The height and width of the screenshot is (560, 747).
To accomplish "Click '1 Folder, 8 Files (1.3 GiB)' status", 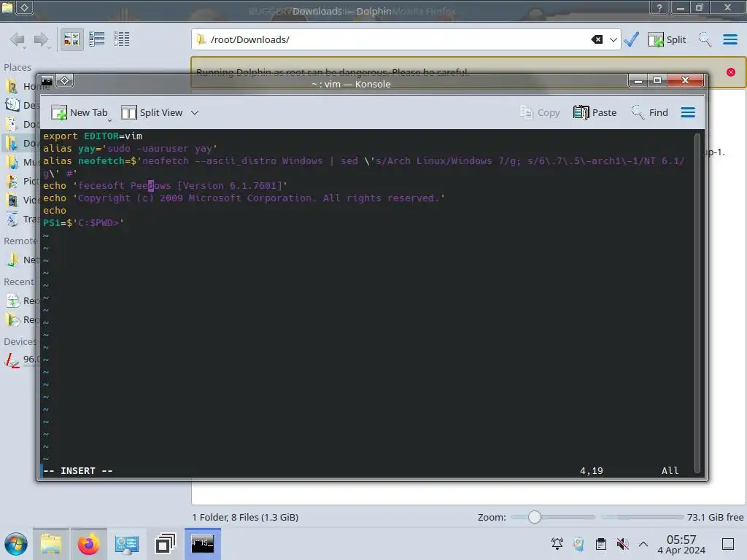I will click(245, 517).
